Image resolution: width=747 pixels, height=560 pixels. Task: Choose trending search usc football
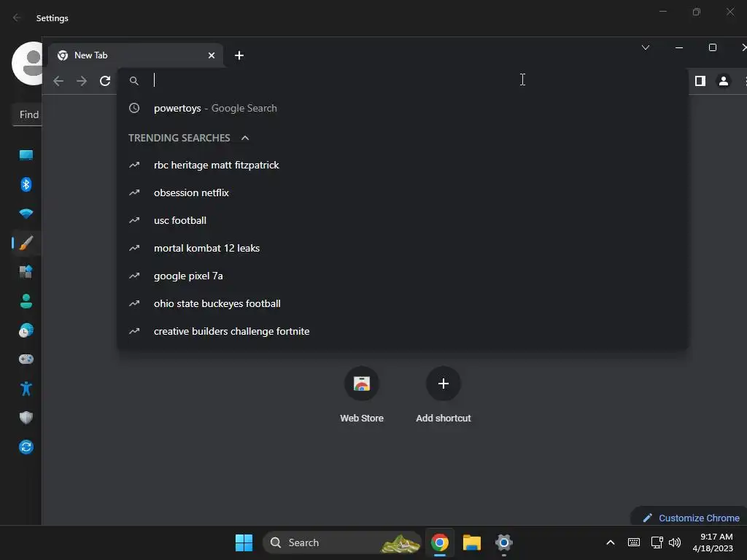coord(403,220)
